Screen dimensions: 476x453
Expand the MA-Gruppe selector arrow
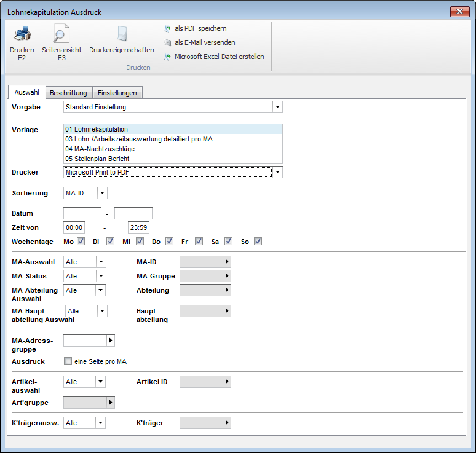point(227,276)
